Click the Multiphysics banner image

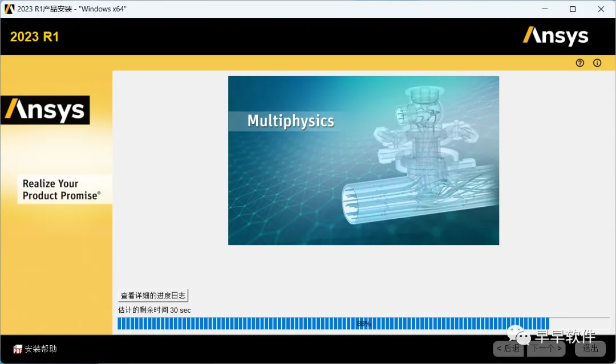click(x=363, y=160)
